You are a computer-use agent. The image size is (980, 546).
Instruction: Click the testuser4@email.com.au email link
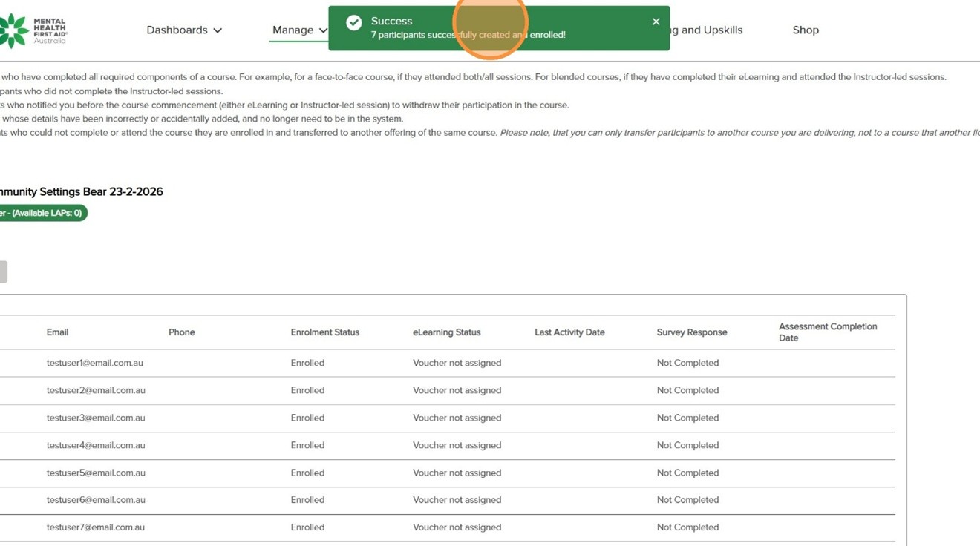94,444
